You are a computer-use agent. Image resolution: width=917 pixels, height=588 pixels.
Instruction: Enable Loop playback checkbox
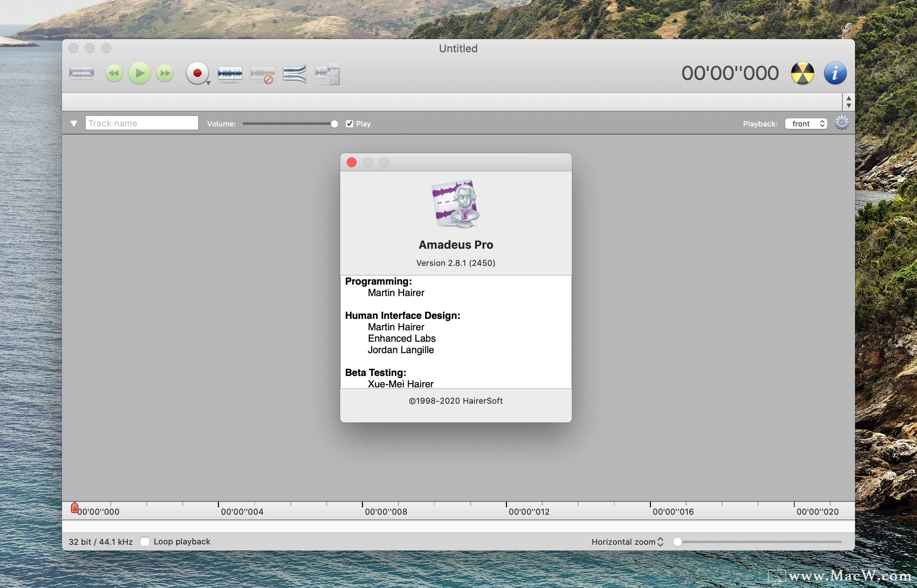click(x=145, y=542)
